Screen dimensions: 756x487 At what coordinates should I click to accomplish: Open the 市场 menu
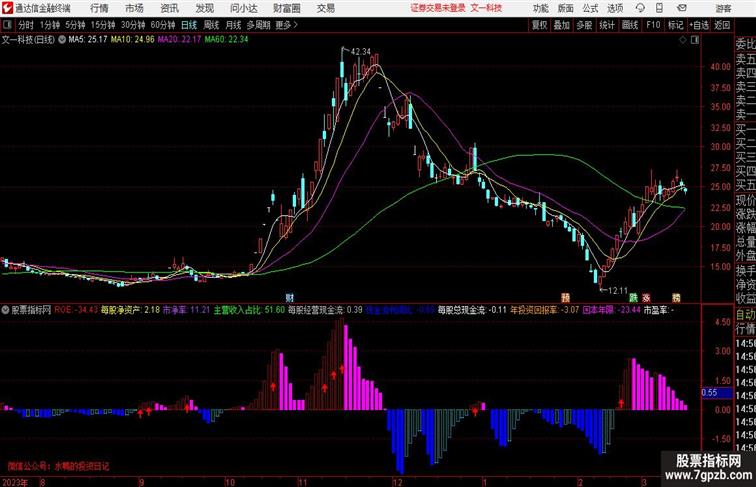click(135, 8)
